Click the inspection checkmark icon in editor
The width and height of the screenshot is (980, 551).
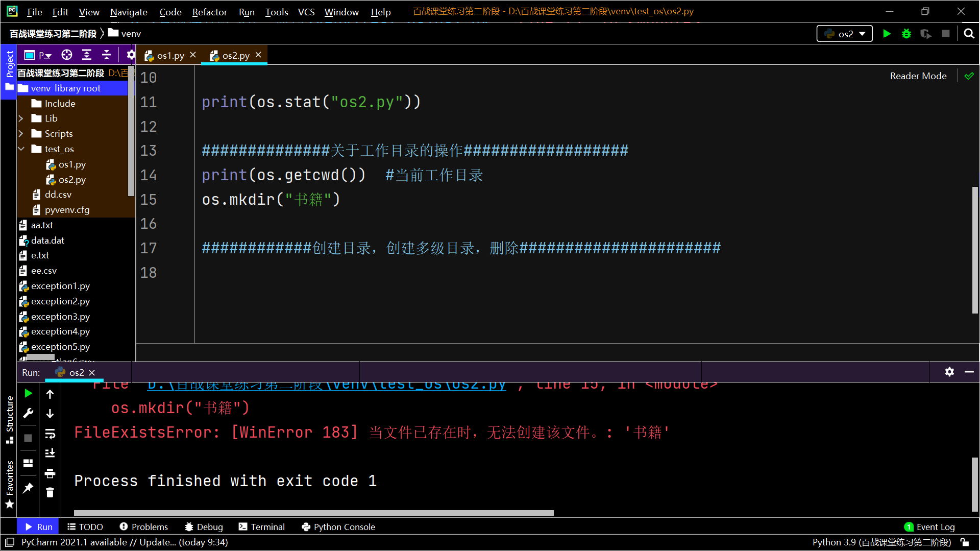point(969,76)
